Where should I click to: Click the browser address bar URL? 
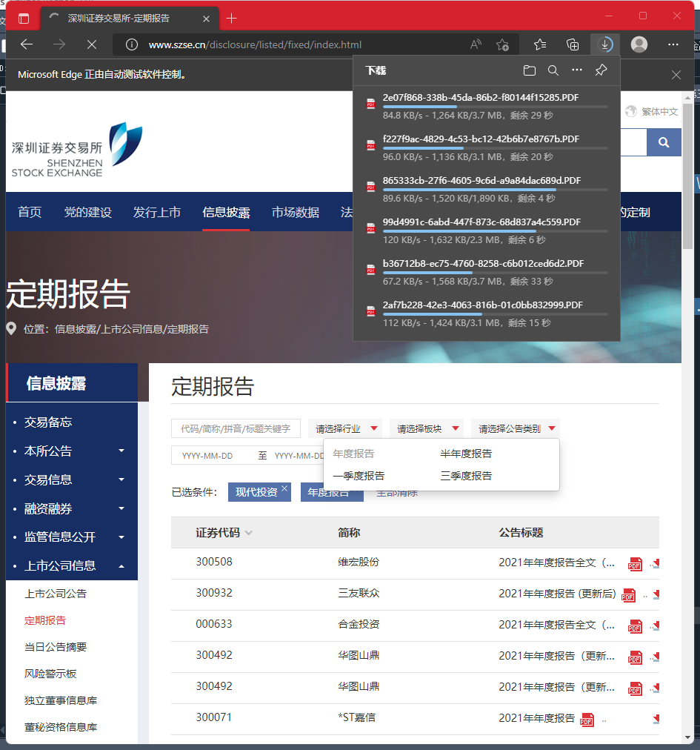(x=255, y=44)
